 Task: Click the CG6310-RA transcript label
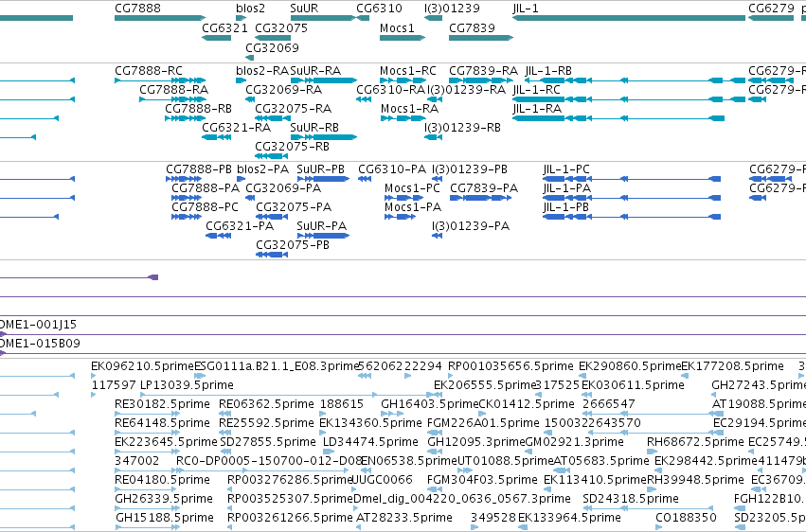(x=390, y=89)
